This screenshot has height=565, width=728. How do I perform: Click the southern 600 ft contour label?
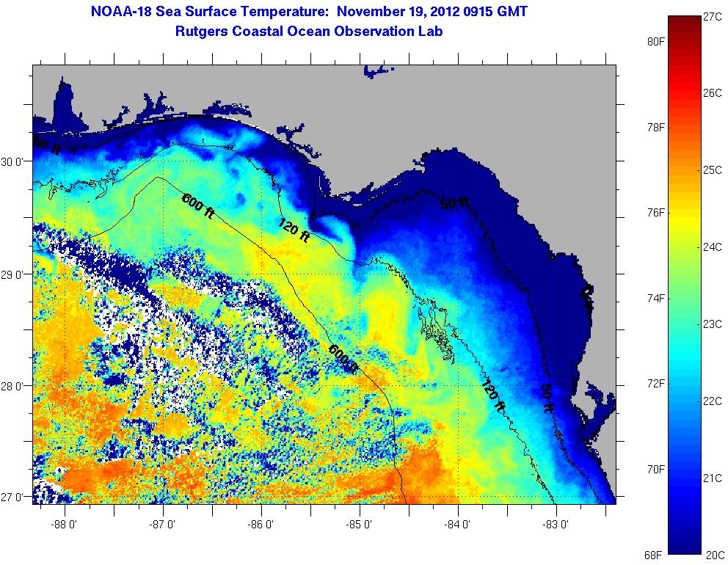coord(344,359)
